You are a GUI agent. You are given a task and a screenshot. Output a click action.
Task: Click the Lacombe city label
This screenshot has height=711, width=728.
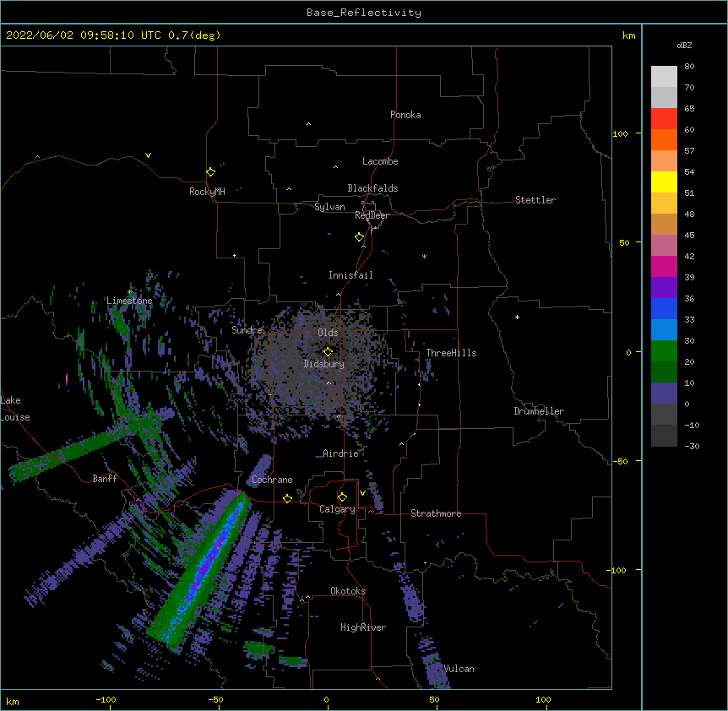[380, 161]
